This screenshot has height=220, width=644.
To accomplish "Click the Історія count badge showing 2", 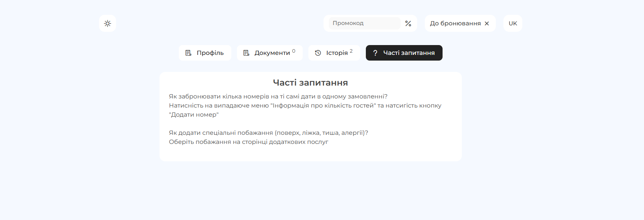I will 351,51.
